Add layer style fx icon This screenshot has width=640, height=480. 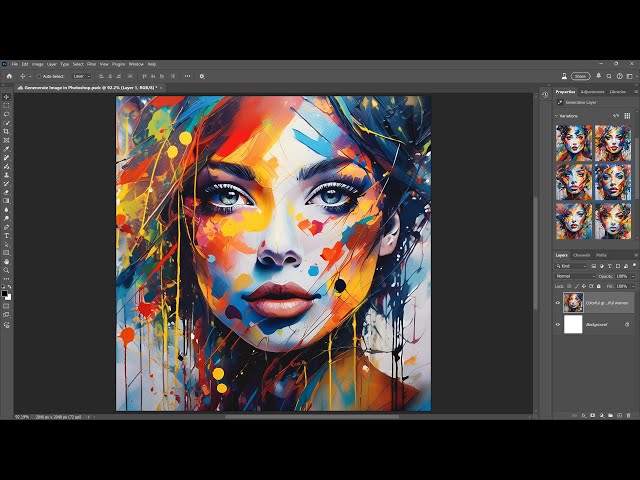(584, 416)
